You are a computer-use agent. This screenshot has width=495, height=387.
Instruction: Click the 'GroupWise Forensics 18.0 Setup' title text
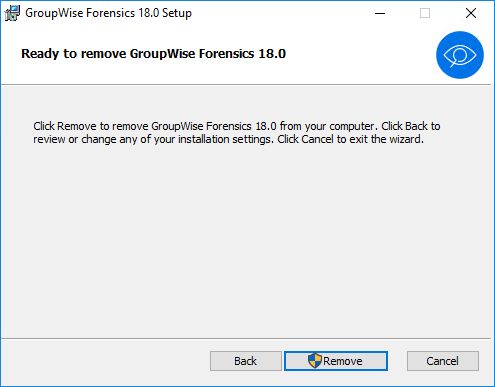[x=109, y=13]
